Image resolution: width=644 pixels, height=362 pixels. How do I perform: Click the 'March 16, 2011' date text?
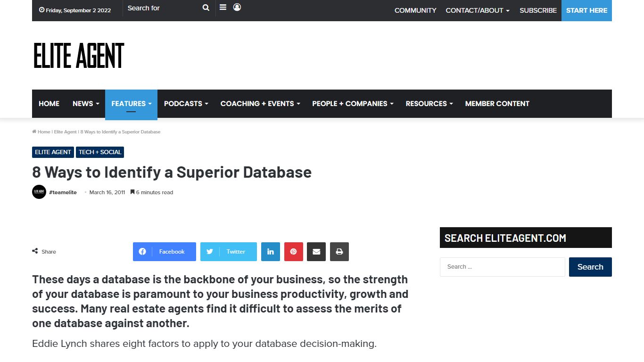(x=107, y=192)
